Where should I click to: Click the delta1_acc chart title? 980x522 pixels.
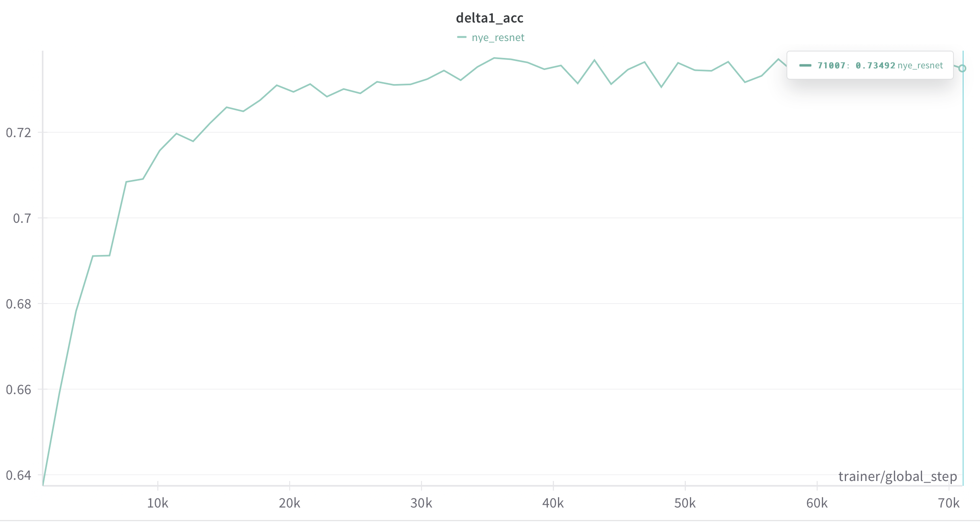click(x=490, y=18)
